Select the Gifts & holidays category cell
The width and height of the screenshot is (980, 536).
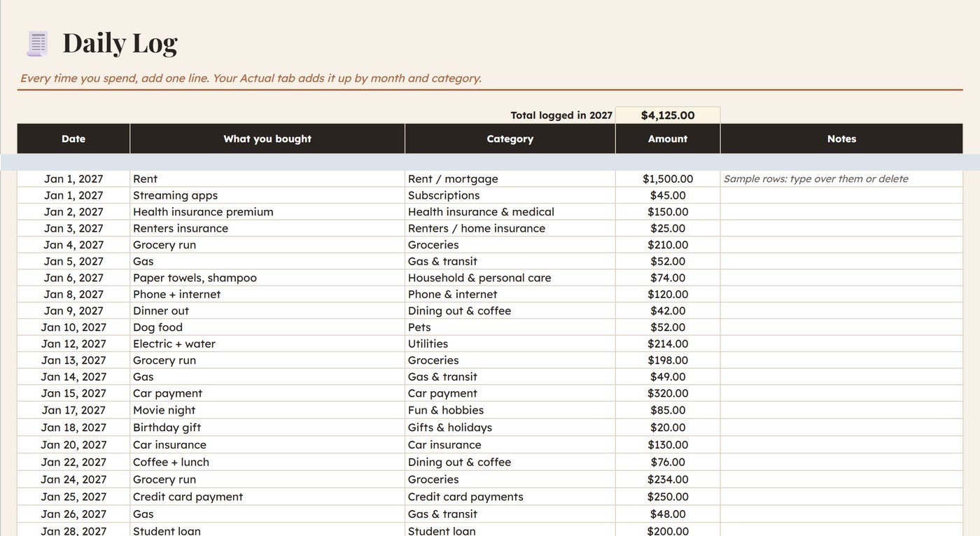pos(510,428)
